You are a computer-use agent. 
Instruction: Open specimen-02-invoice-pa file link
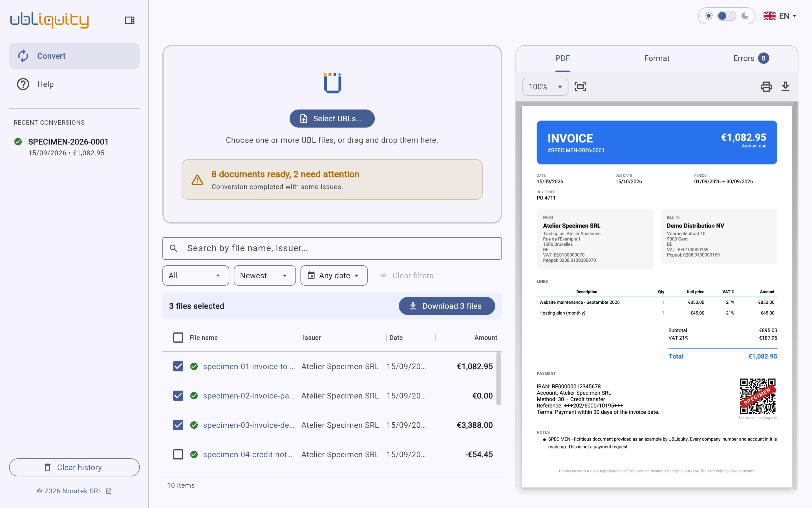(x=249, y=396)
